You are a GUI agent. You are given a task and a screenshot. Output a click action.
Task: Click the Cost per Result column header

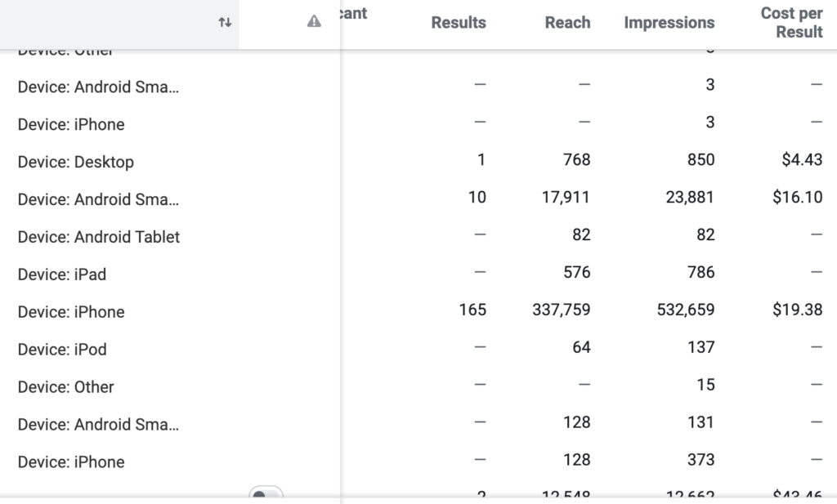791,22
